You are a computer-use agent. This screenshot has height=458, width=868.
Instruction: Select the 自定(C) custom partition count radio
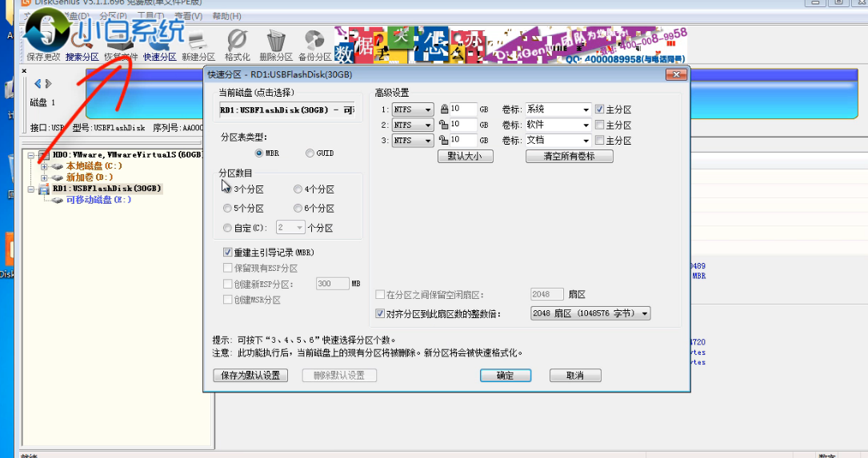(227, 228)
